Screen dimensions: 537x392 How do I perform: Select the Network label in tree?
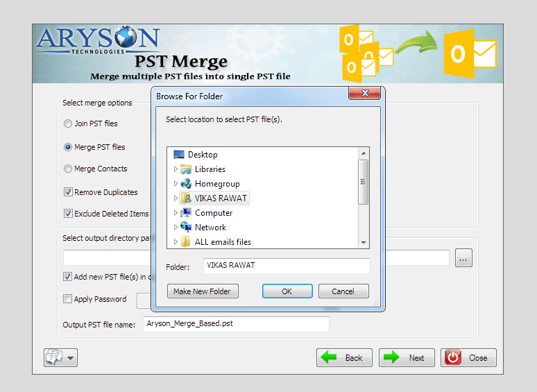pos(210,228)
